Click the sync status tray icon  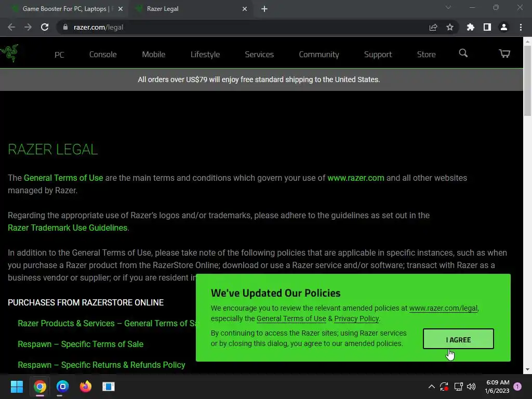tap(444, 387)
